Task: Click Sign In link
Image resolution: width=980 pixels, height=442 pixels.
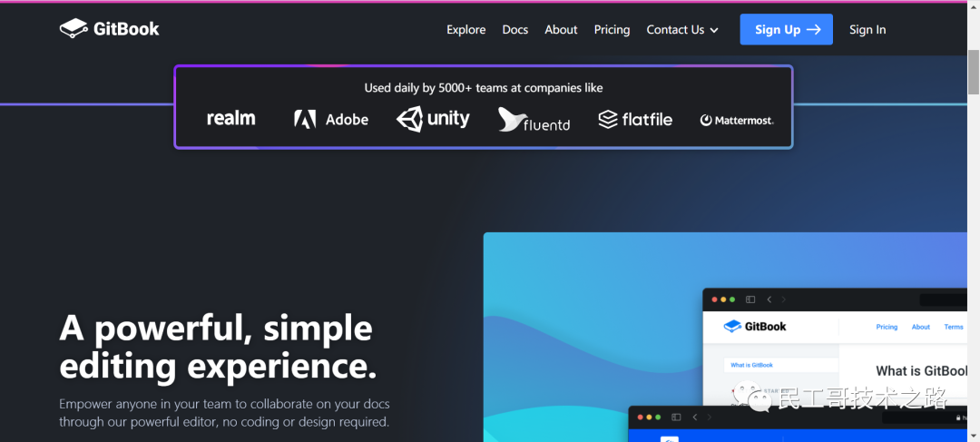Action: click(x=867, y=29)
